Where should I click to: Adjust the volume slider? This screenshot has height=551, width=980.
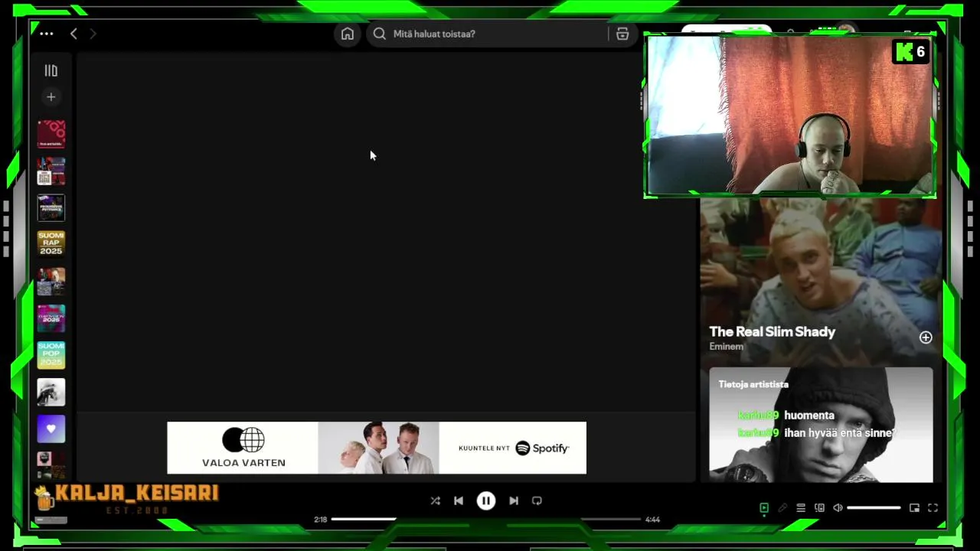[874, 507]
